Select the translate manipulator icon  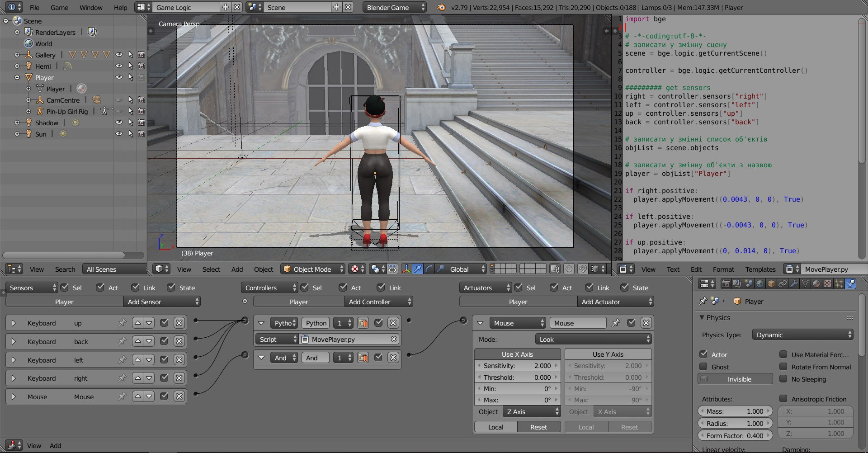point(418,269)
